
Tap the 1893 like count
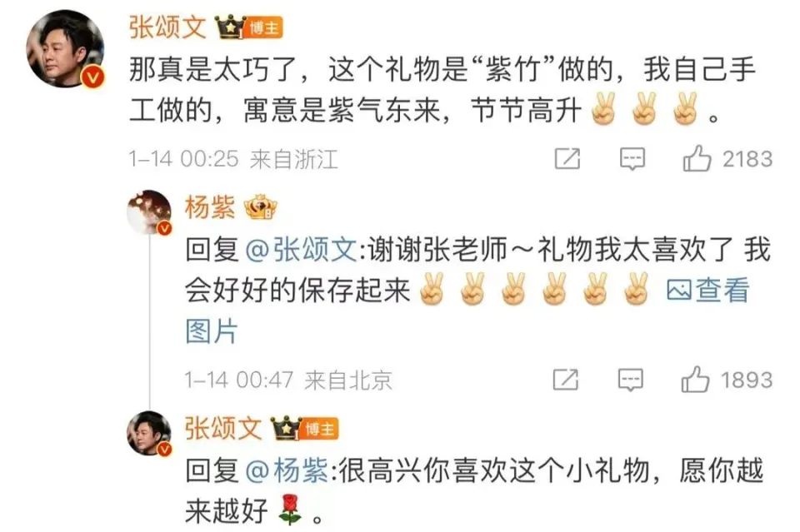[x=747, y=380]
